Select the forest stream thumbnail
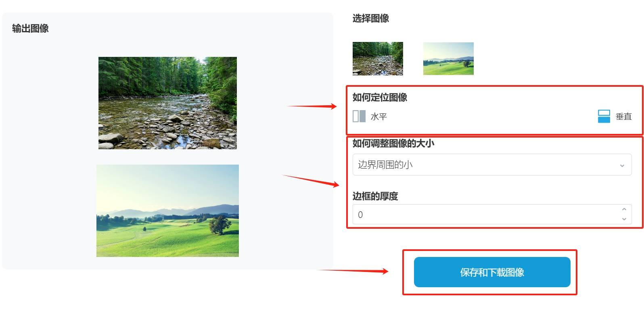The height and width of the screenshot is (309, 644). click(x=378, y=58)
